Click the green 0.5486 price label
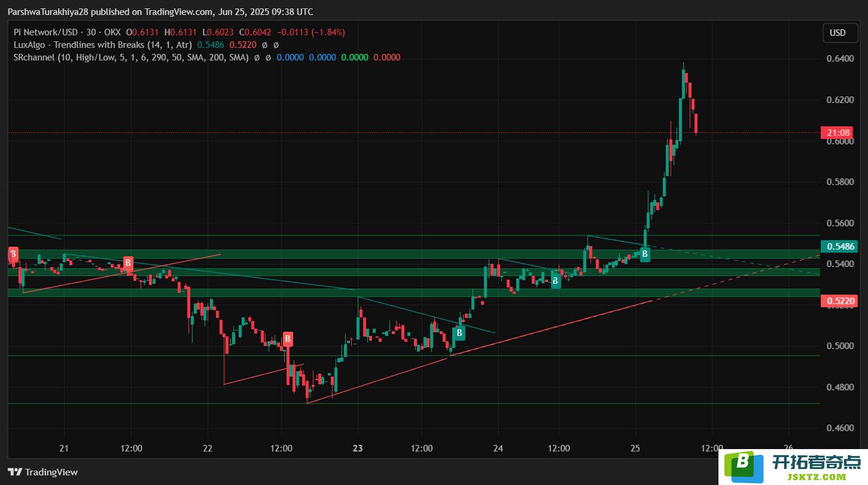This screenshot has height=485, width=868. tap(840, 247)
